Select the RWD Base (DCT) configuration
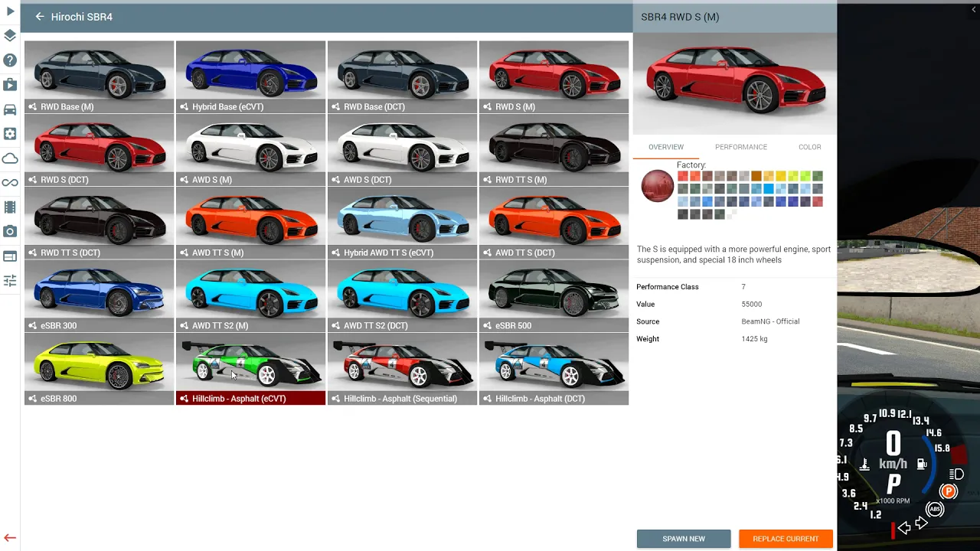The height and width of the screenshot is (551, 980). coord(402,77)
